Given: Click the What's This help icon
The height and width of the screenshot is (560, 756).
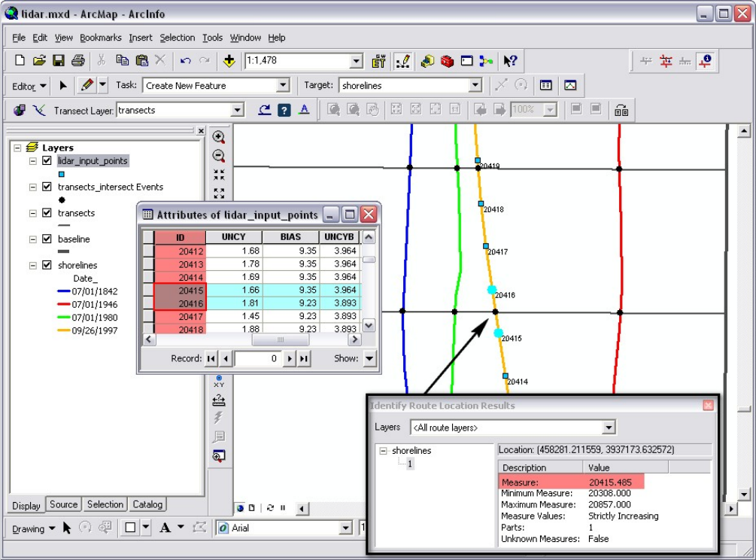Looking at the screenshot, I should 510,61.
